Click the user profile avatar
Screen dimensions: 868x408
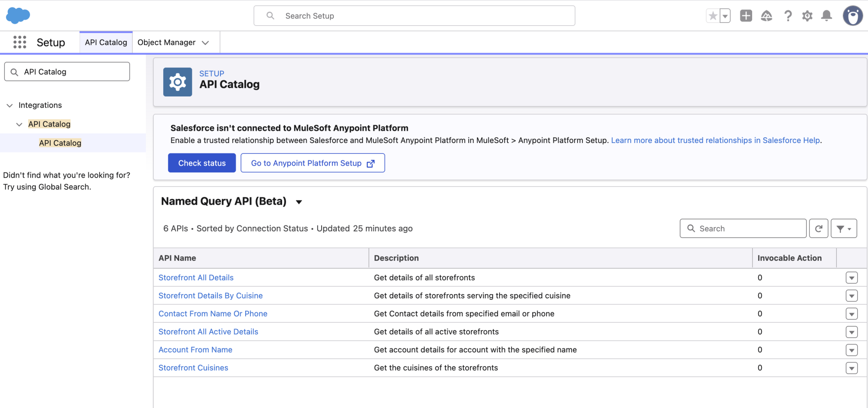(852, 16)
